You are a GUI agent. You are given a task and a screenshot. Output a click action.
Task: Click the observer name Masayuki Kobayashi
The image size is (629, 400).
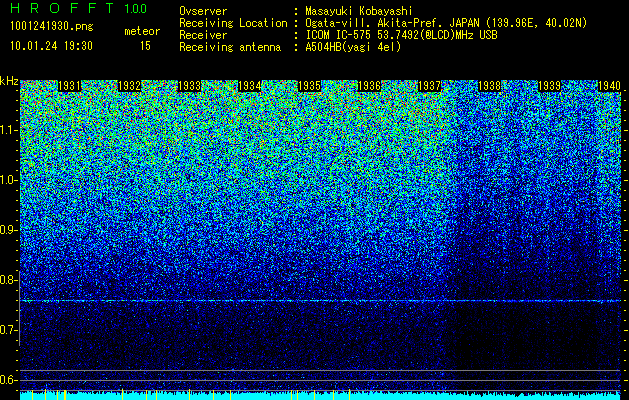point(359,11)
